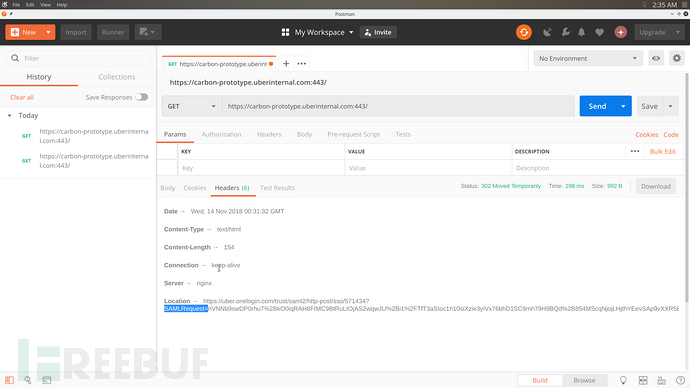
Task: Toggle two-pane layout icon
Action: pyautogui.click(x=643, y=380)
